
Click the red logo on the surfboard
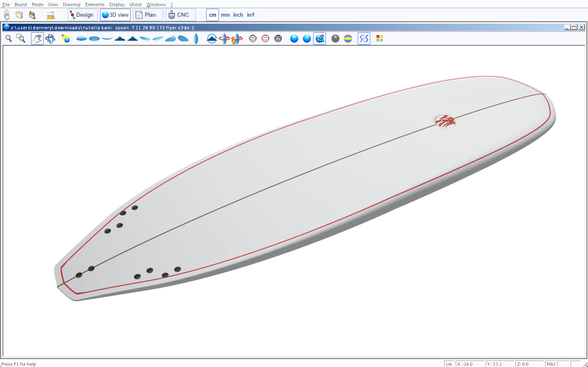445,121
